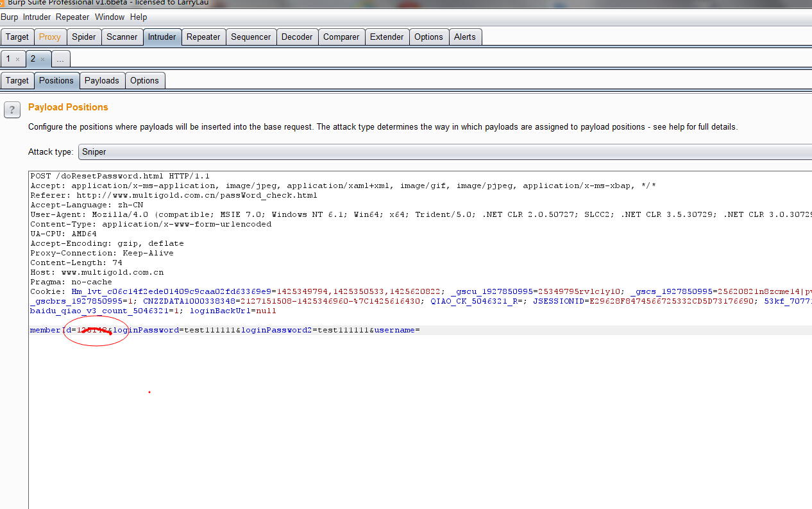This screenshot has width=812, height=509.
Task: Select the Intruder tool tab
Action: pyautogui.click(x=162, y=37)
